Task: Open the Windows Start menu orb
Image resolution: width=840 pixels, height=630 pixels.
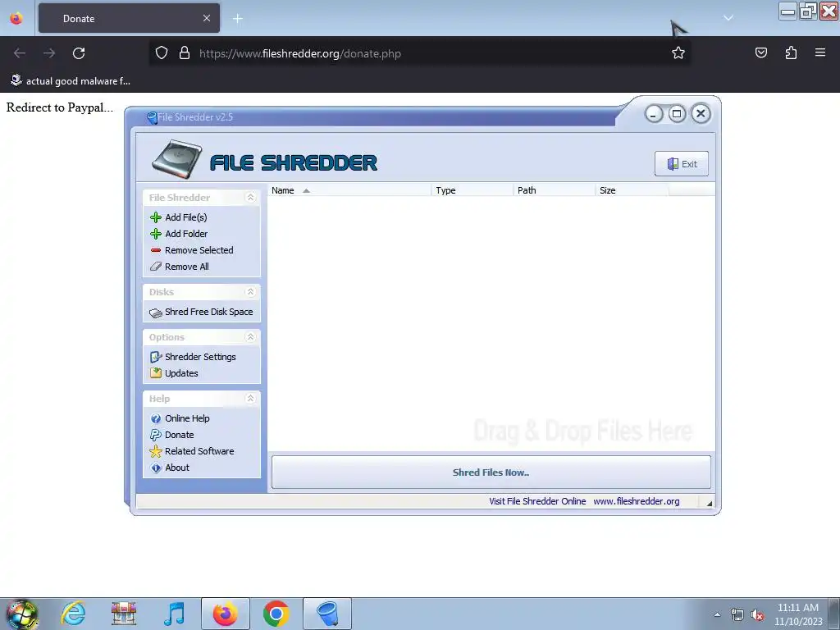Action: [x=21, y=614]
